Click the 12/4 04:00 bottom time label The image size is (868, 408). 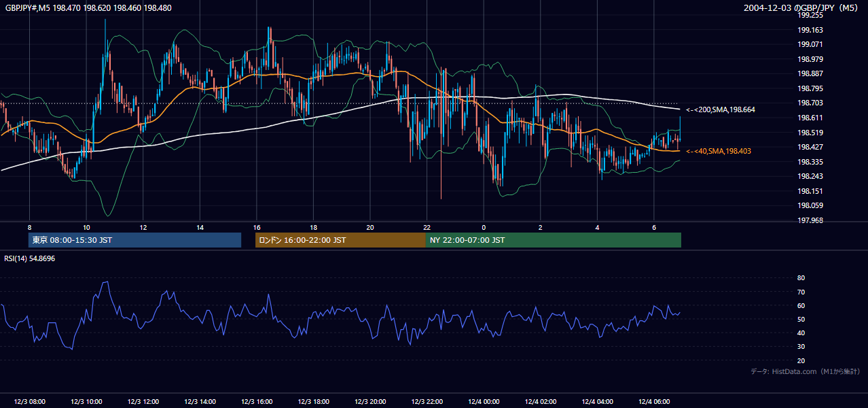[x=597, y=402]
